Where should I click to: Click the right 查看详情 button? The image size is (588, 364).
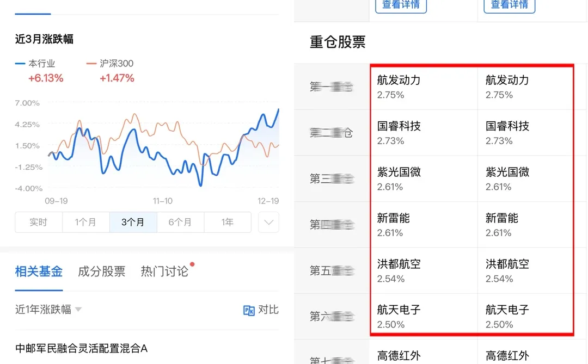(x=509, y=6)
